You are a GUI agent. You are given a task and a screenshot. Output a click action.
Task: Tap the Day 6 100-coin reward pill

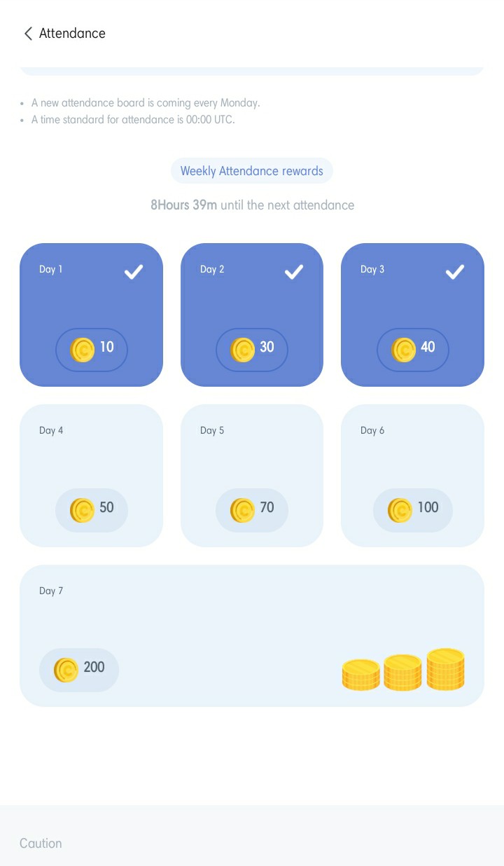tap(413, 510)
